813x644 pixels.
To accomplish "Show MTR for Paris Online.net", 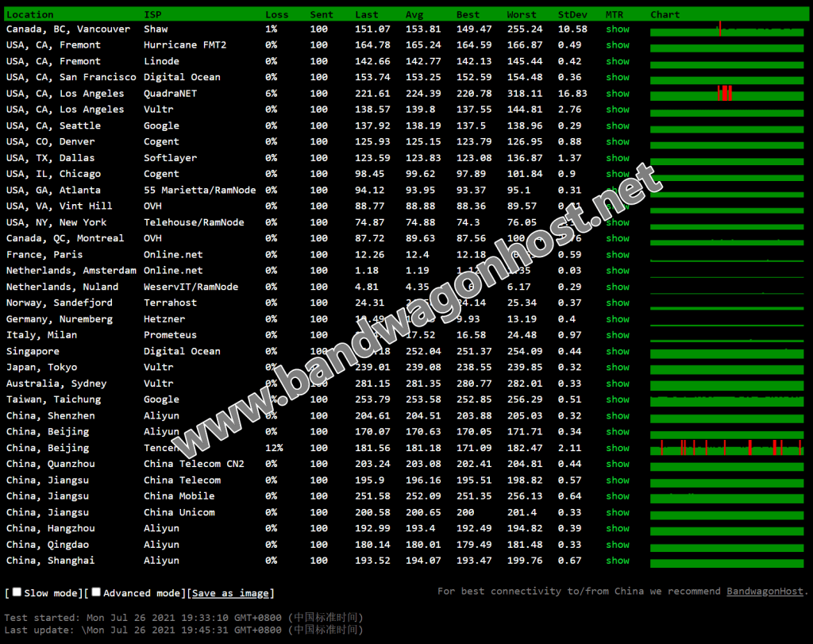I will point(618,255).
